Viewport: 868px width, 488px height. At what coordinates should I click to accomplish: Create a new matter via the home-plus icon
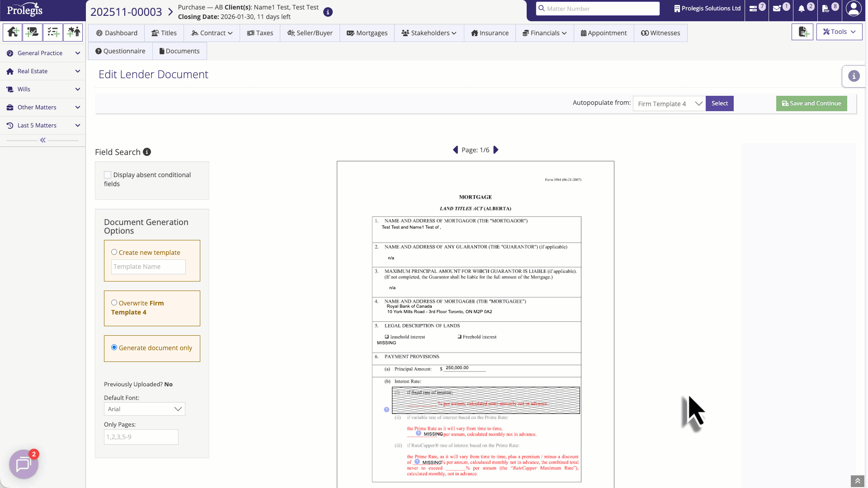click(x=13, y=33)
